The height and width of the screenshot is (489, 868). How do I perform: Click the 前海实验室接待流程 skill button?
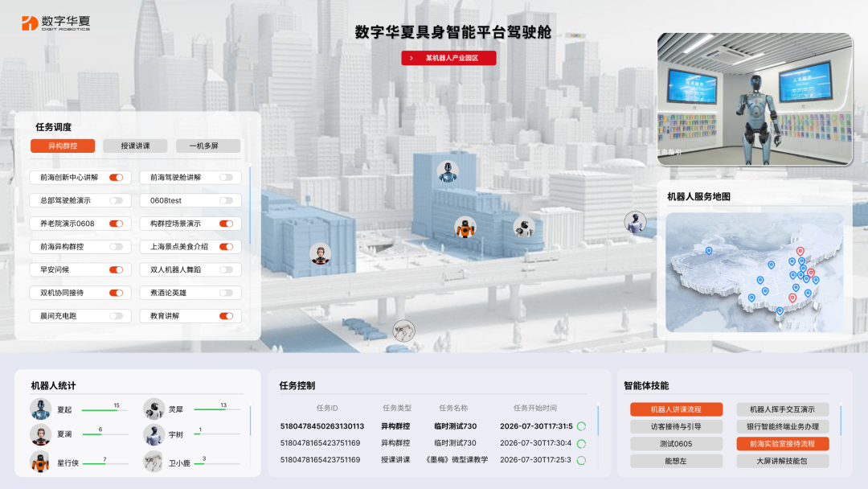click(782, 444)
